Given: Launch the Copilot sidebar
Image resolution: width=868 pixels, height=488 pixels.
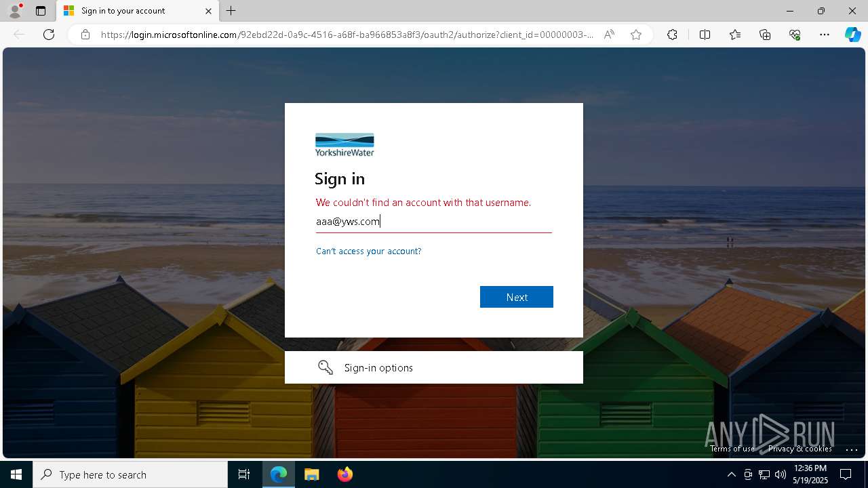Looking at the screenshot, I should tap(852, 35).
